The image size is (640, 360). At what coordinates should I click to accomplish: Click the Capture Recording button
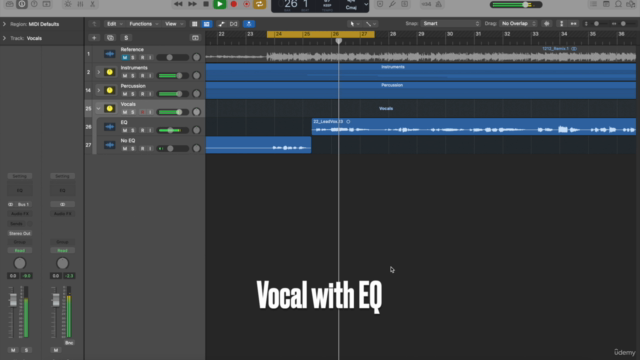coord(247,4)
